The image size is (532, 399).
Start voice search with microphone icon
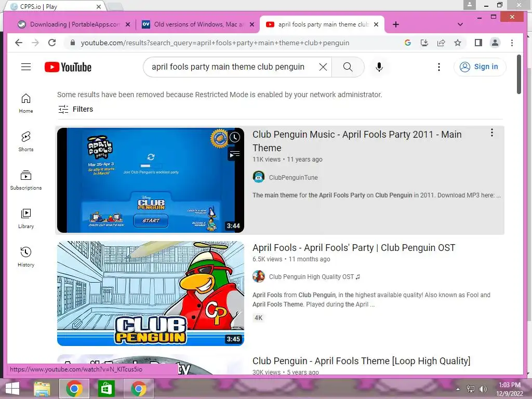(379, 67)
